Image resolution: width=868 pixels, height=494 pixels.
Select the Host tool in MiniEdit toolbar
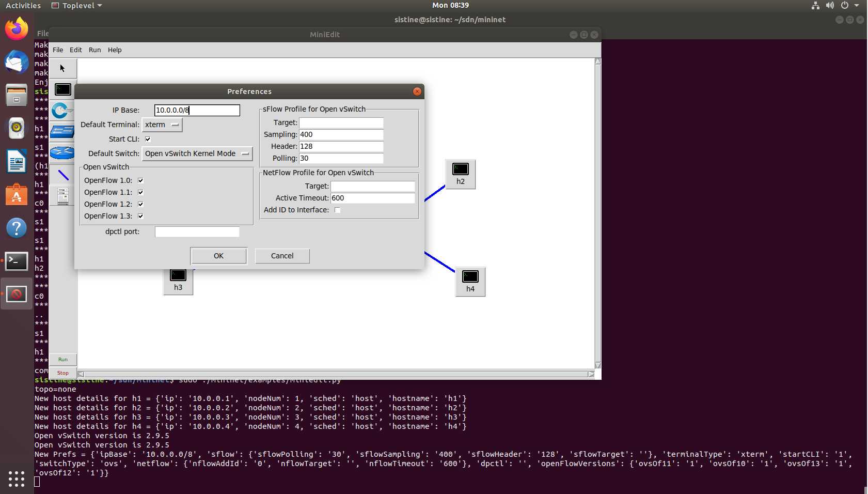[63, 89]
